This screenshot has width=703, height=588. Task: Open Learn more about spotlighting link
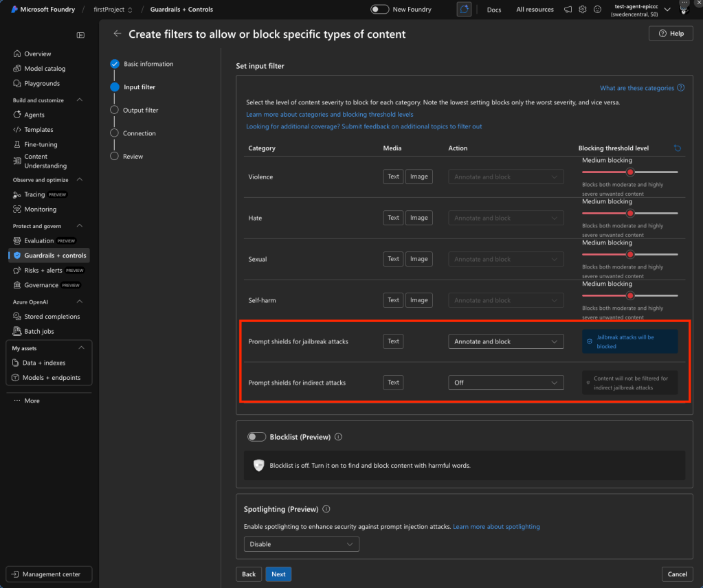tap(496, 527)
